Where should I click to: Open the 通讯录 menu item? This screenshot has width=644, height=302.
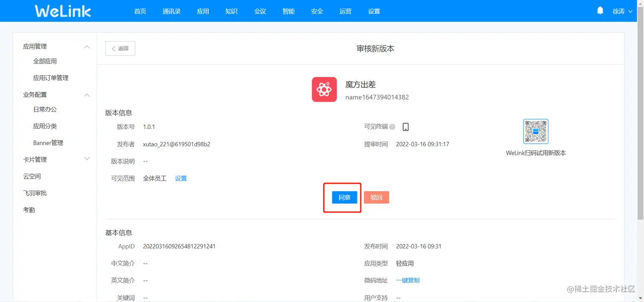(x=171, y=11)
